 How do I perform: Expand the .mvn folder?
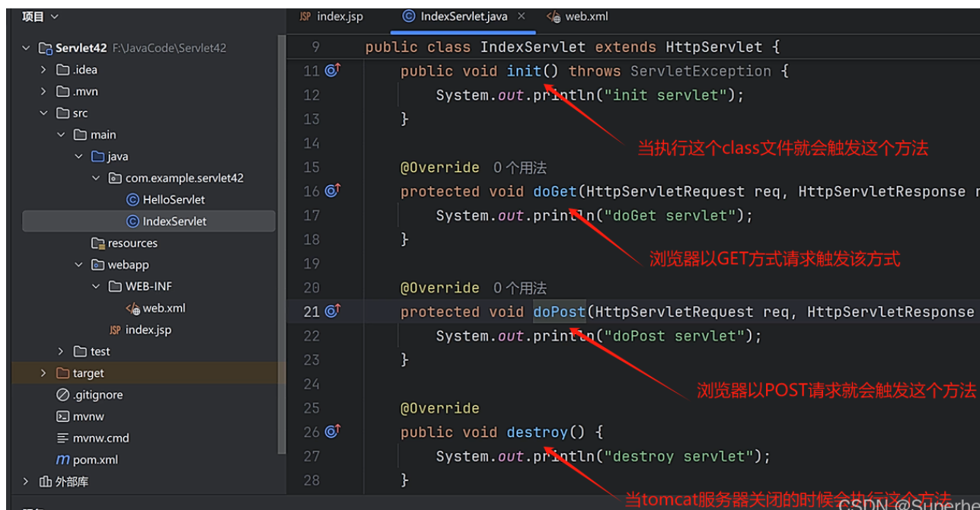coord(43,91)
